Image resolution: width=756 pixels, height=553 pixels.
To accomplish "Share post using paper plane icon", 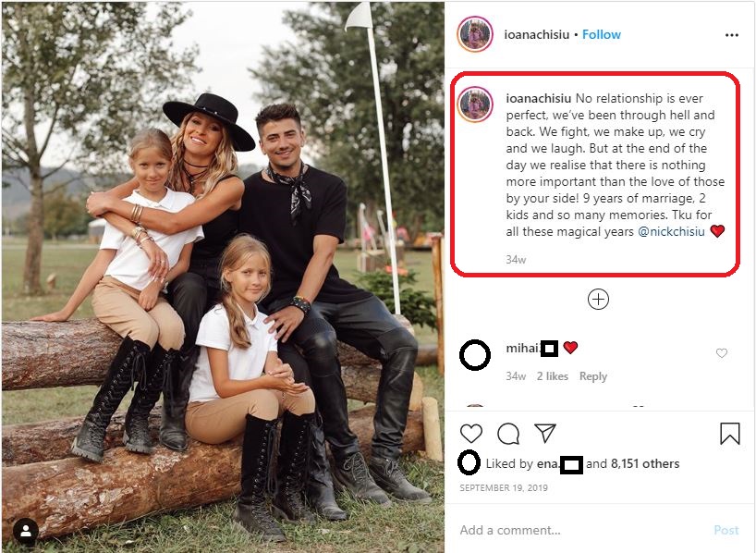I will coord(545,434).
